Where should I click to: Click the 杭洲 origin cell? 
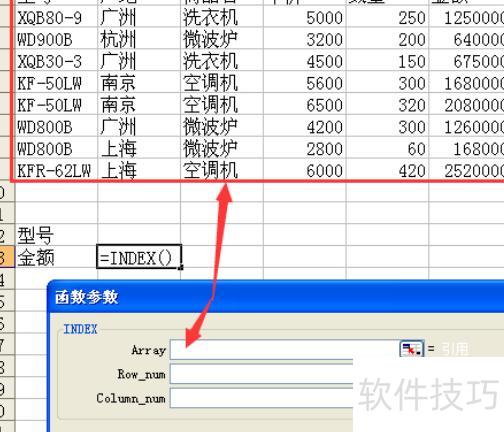(x=139, y=39)
